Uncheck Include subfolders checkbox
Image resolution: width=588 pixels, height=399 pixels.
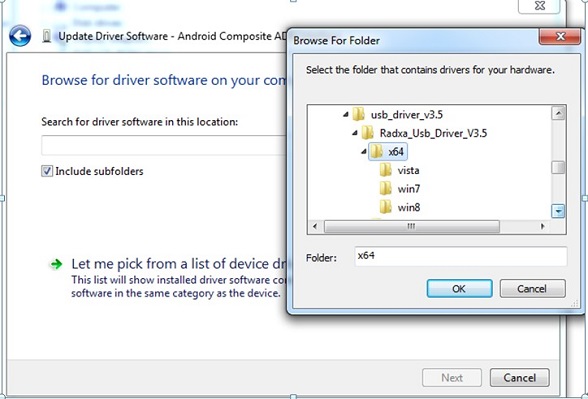tap(47, 171)
